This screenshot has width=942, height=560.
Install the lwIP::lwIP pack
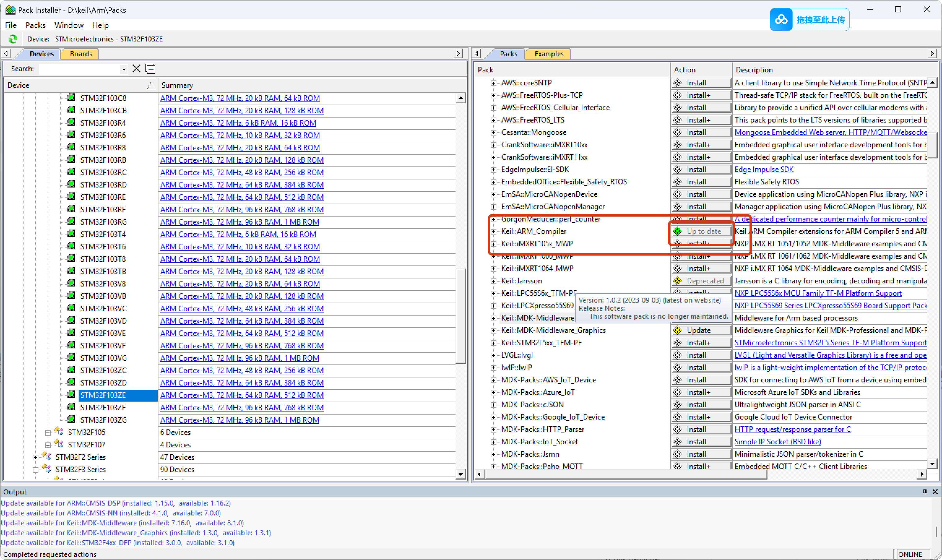coord(701,367)
